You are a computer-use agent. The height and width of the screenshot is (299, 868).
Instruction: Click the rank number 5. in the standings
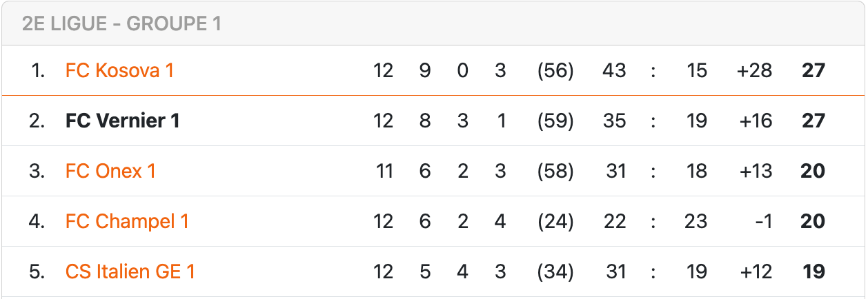tap(37, 271)
